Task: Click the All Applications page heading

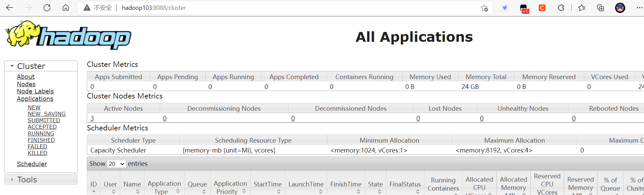Action: coord(414,37)
